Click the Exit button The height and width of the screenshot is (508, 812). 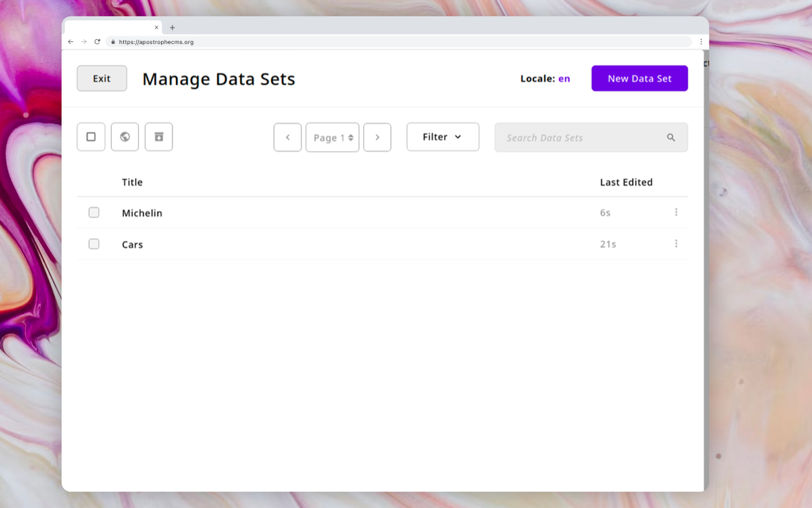point(102,78)
